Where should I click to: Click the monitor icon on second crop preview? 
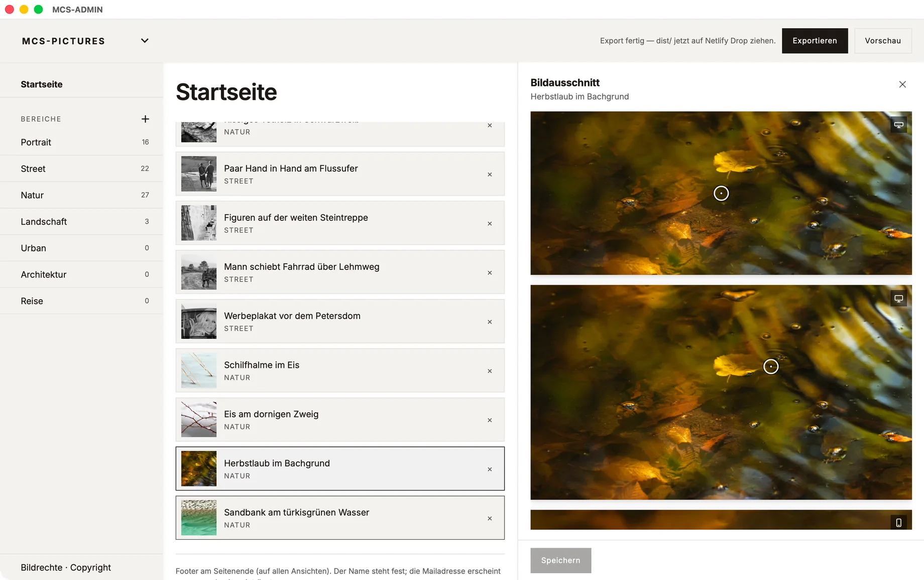tap(898, 299)
